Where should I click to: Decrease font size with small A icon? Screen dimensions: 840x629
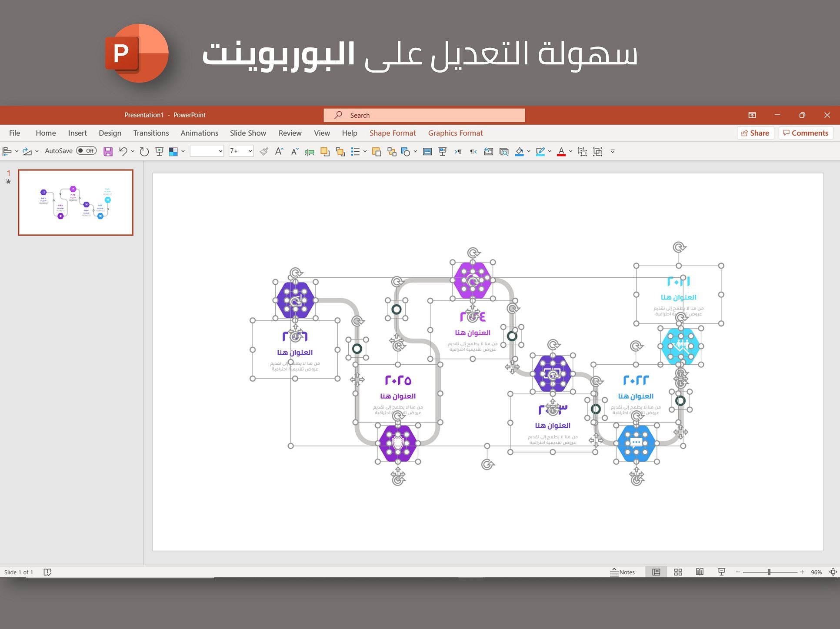click(295, 151)
